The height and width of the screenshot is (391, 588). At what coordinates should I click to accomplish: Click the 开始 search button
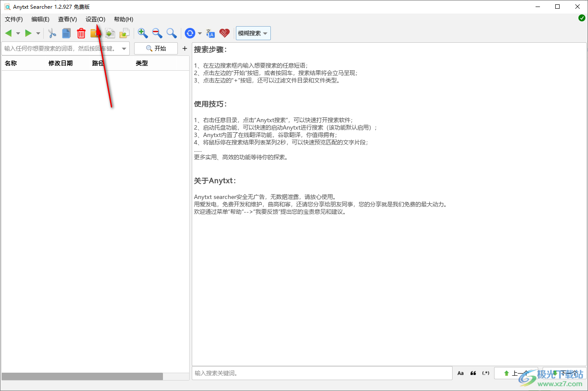[x=156, y=48]
